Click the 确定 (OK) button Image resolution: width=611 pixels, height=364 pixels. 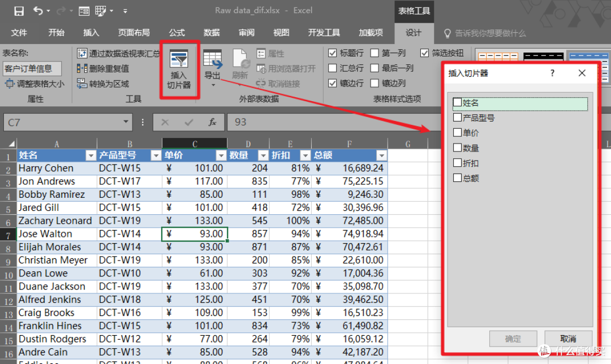tap(513, 339)
